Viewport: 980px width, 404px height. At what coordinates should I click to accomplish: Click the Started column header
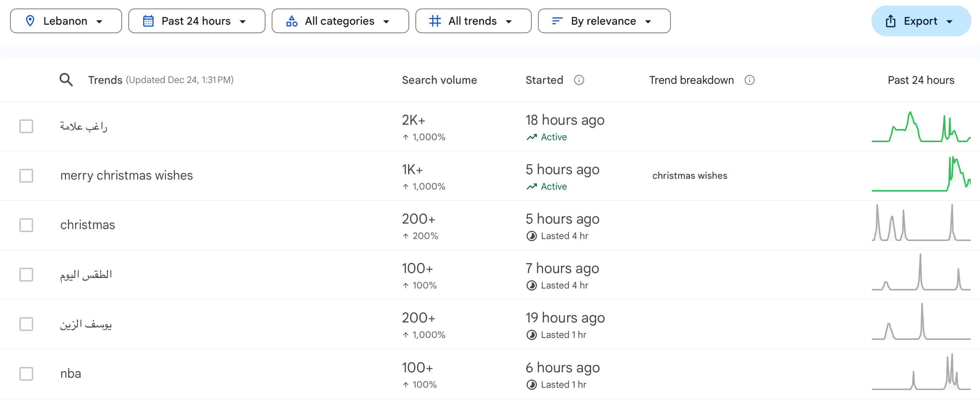coord(544,80)
